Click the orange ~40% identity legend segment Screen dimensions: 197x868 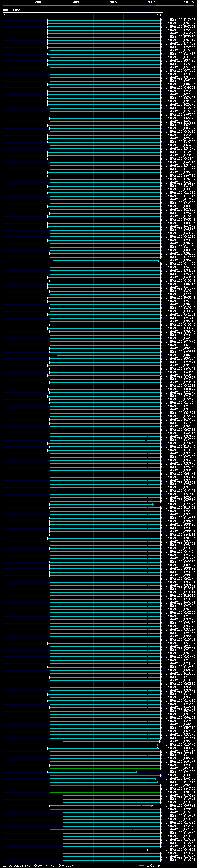[60, 6]
